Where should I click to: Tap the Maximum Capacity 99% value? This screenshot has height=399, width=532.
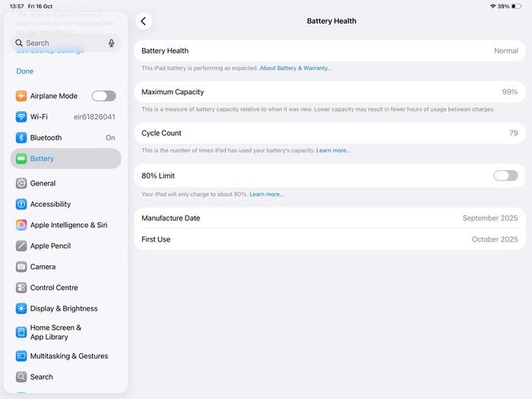(510, 92)
